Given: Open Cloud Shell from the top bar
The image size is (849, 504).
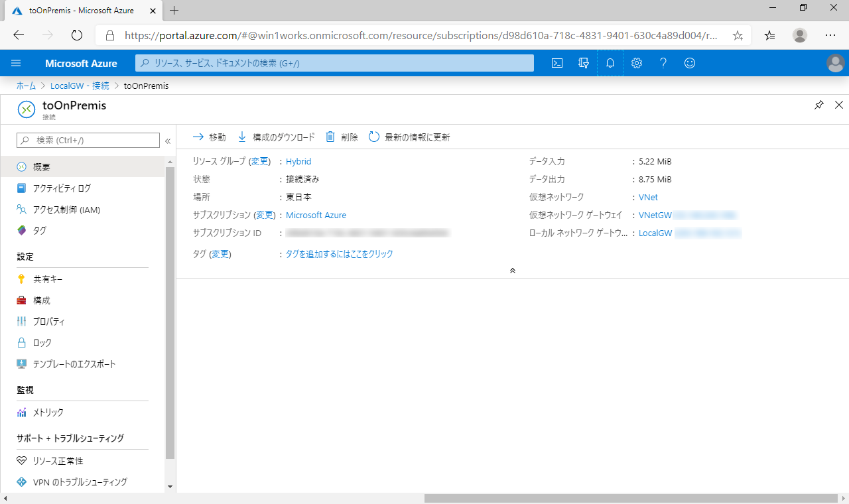Looking at the screenshot, I should click(558, 63).
